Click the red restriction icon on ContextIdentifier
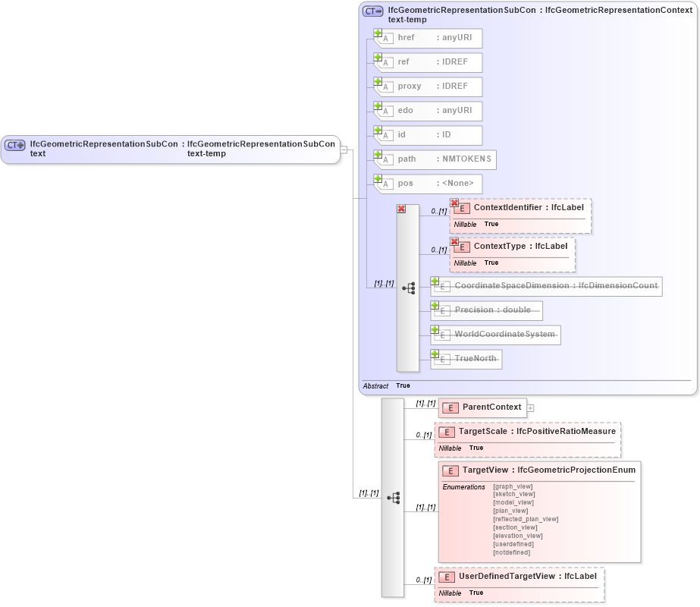The width and height of the screenshot is (700, 607). tap(455, 203)
